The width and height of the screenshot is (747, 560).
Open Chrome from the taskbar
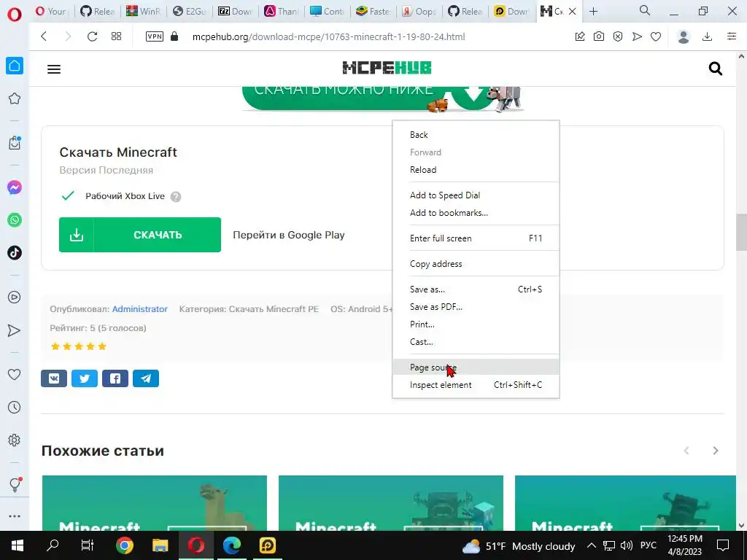124,545
